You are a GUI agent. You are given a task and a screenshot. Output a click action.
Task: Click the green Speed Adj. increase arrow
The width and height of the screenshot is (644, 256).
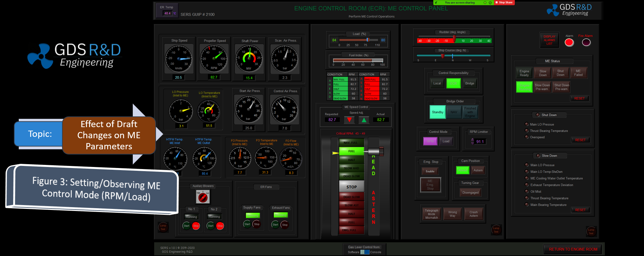click(364, 120)
